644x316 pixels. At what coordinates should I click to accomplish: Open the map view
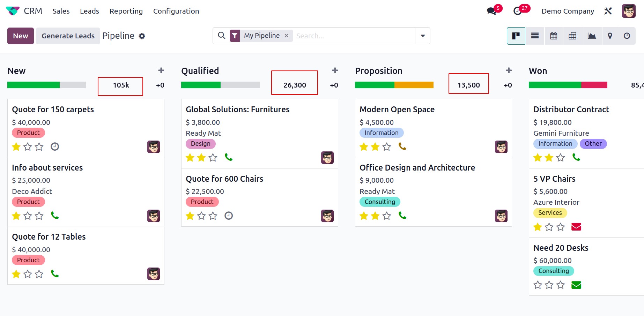(610, 36)
